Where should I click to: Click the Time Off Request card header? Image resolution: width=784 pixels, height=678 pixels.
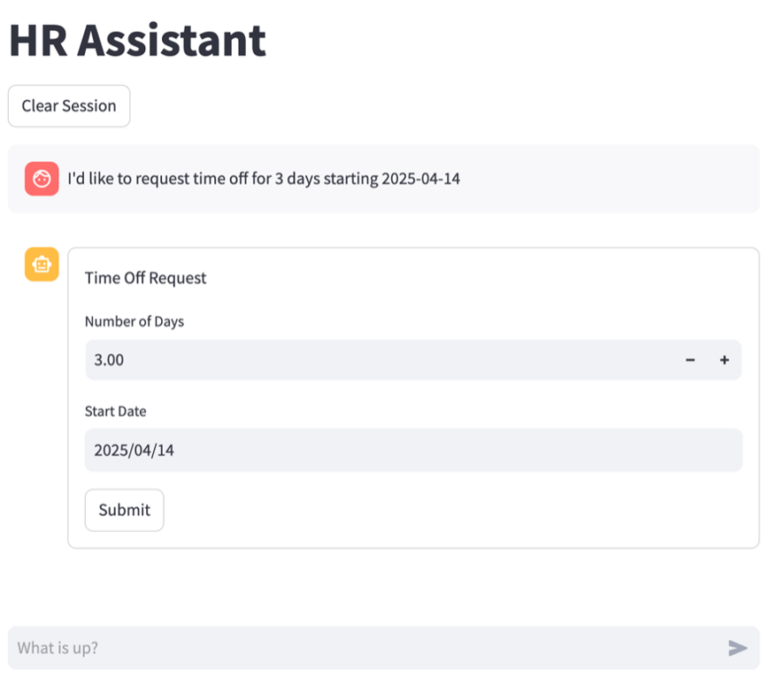(145, 277)
